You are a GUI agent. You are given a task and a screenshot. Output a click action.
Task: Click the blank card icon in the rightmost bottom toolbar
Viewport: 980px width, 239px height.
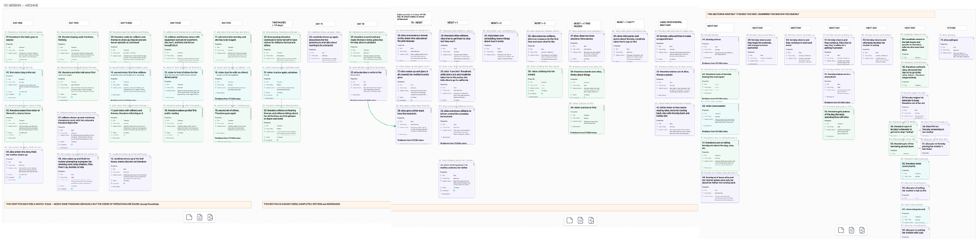click(841, 230)
